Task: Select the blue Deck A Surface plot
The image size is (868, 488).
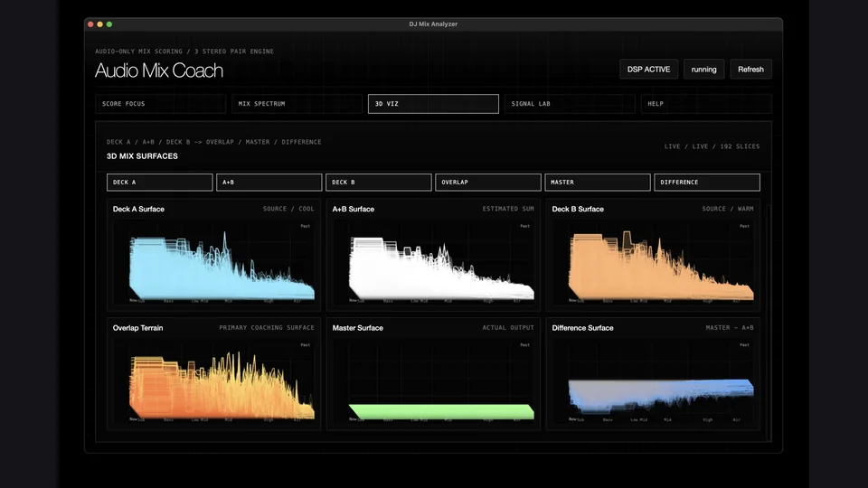Action: 213,263
